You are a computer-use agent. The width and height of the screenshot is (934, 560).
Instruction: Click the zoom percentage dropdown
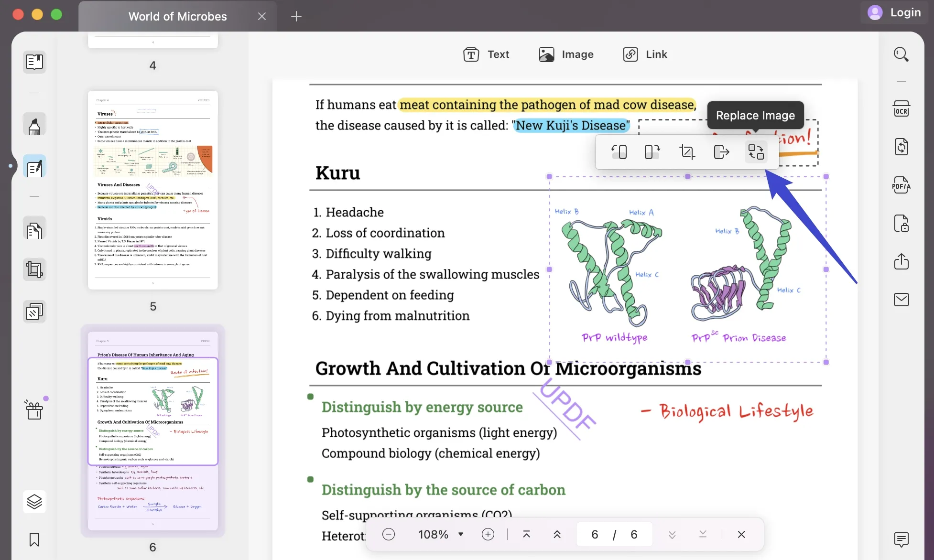point(439,534)
